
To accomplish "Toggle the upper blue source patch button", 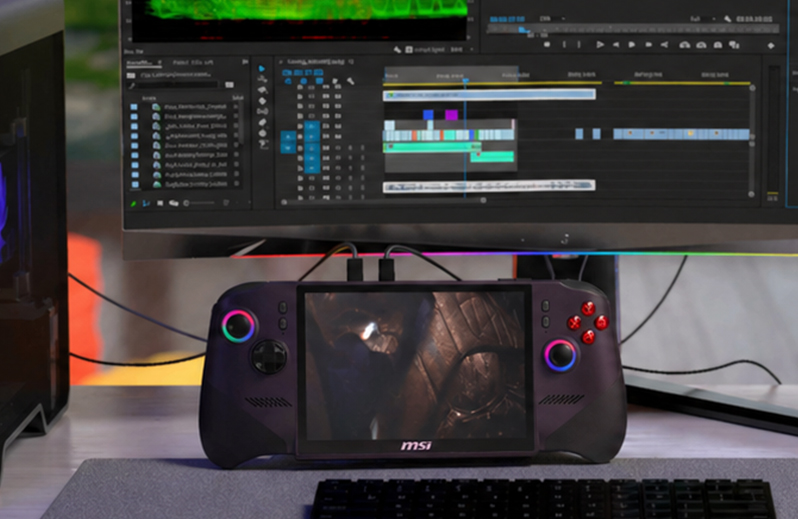I will pyautogui.click(x=288, y=136).
